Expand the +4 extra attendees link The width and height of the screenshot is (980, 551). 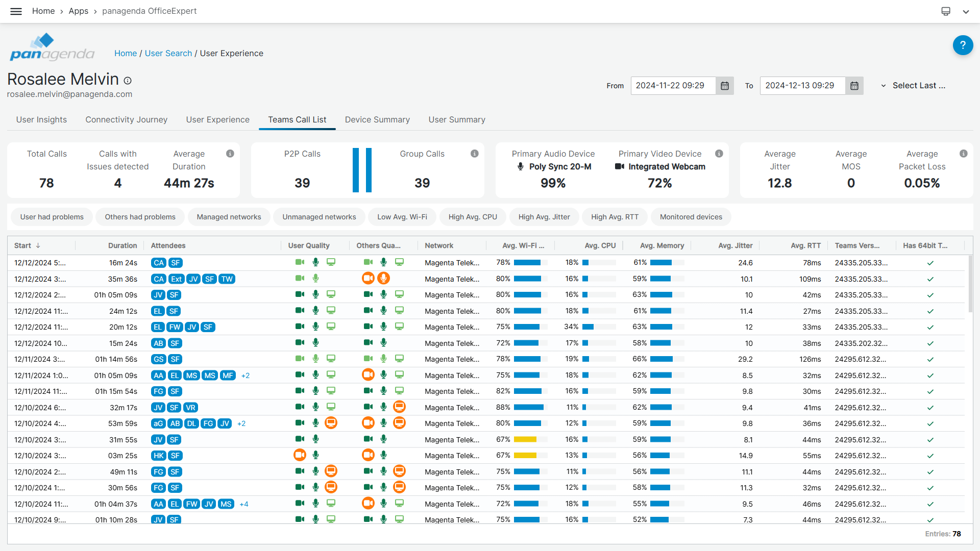point(244,504)
